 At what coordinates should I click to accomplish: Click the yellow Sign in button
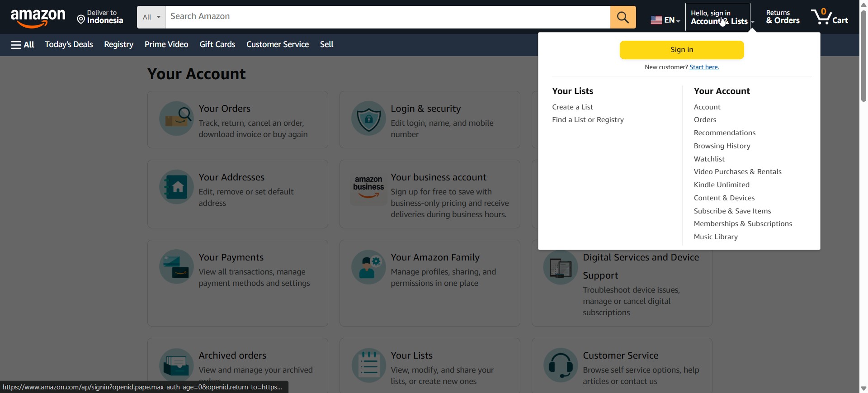[x=682, y=50]
